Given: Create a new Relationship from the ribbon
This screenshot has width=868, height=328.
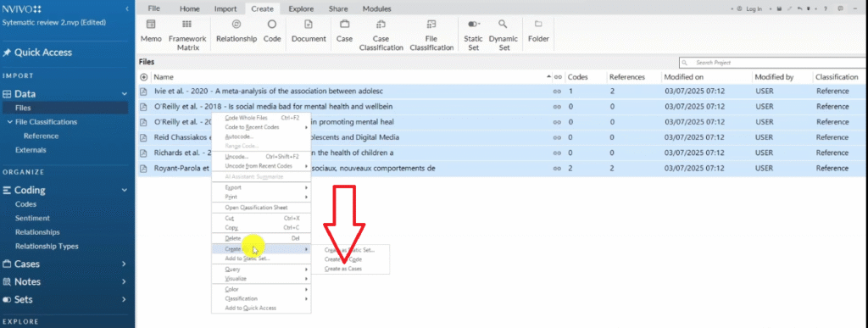Looking at the screenshot, I should pyautogui.click(x=236, y=31).
